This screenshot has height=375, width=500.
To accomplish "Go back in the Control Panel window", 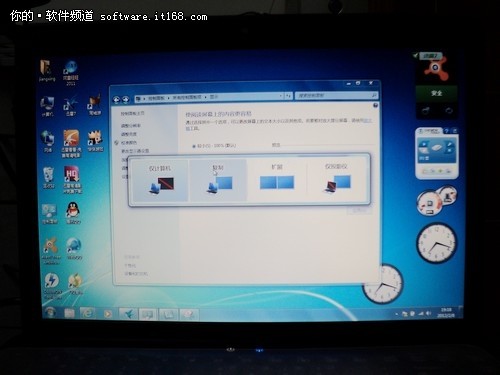I will [116, 99].
